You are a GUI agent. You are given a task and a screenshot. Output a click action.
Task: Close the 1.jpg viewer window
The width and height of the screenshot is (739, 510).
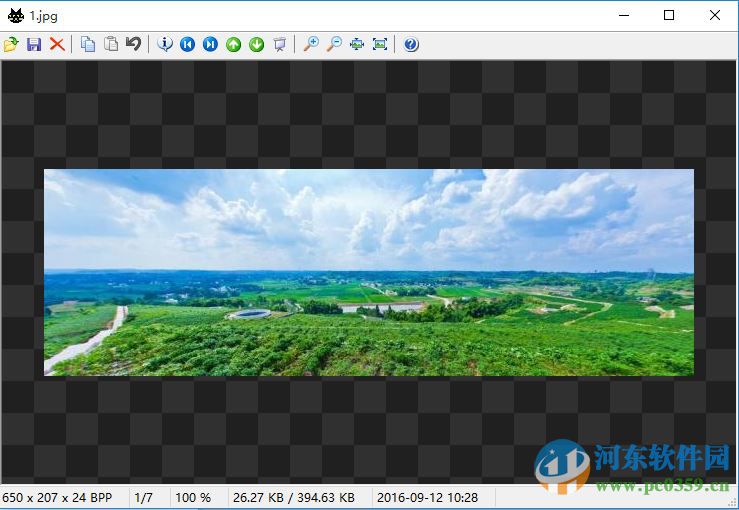click(x=714, y=15)
